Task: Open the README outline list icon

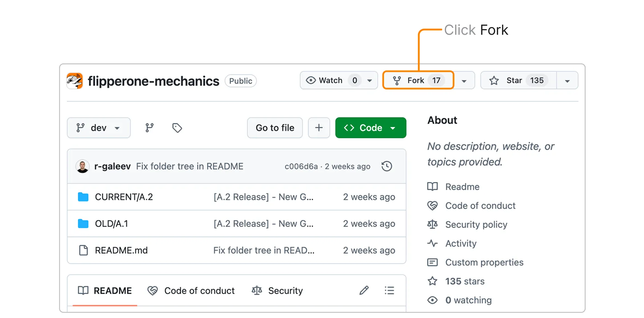Action: (389, 291)
